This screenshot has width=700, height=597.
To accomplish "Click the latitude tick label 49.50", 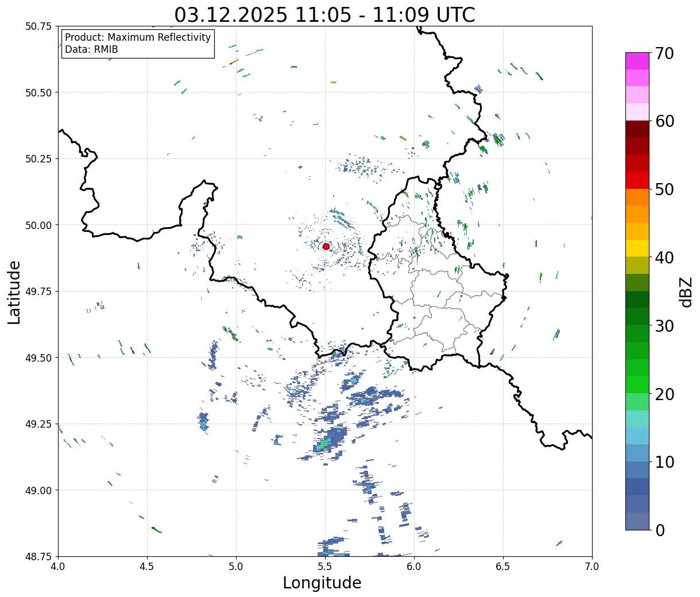I will (38, 358).
